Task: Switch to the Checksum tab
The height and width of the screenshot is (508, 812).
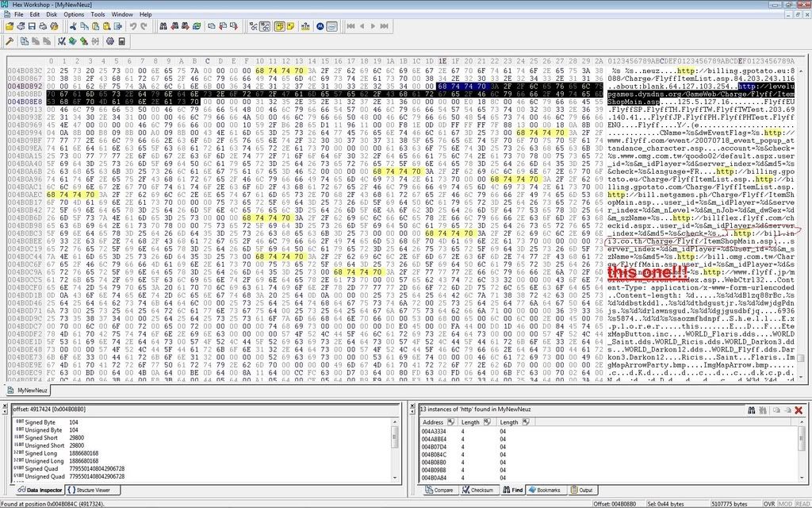Action: pyautogui.click(x=481, y=491)
